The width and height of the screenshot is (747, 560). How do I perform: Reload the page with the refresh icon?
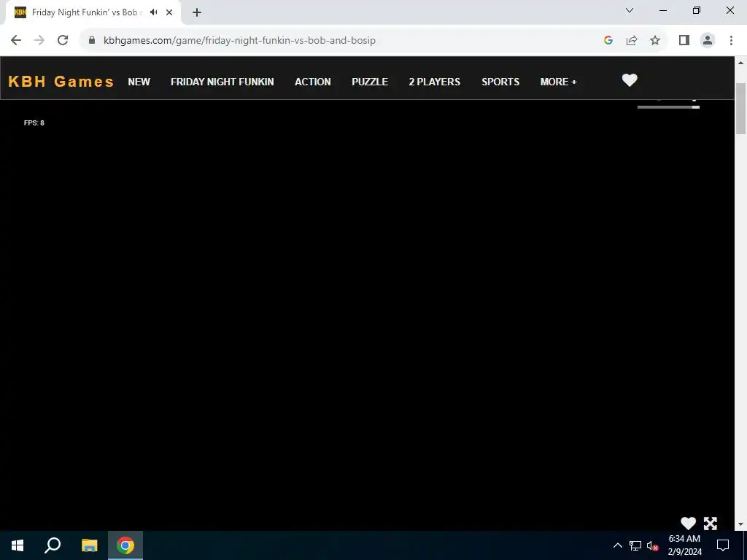(x=63, y=41)
